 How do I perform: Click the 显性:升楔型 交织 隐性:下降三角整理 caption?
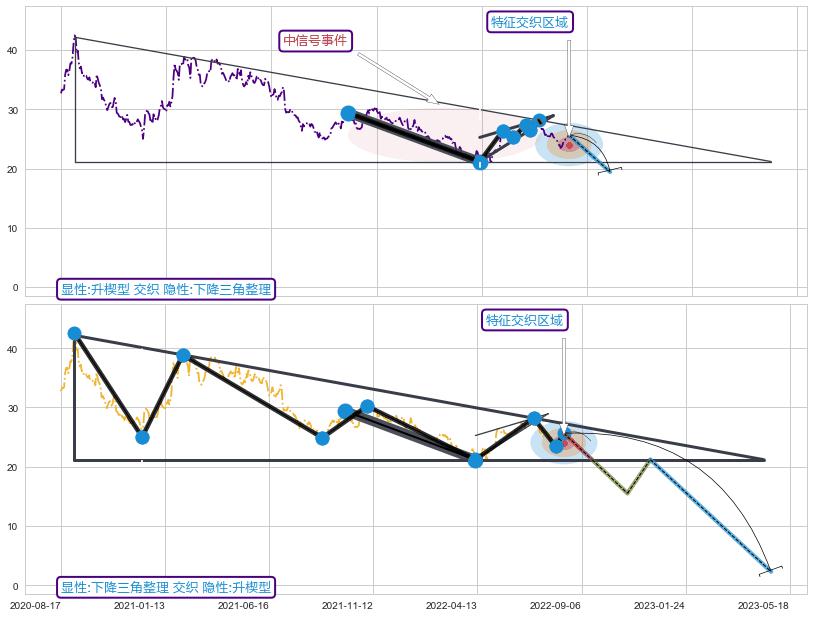click(166, 289)
